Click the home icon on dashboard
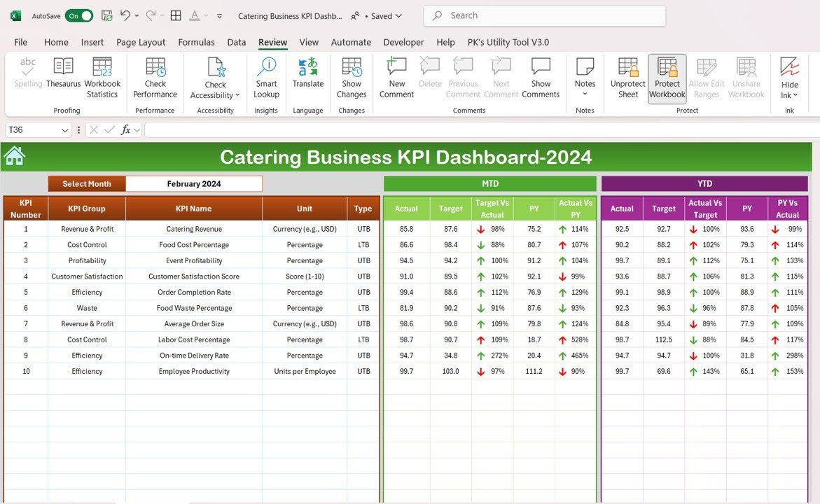This screenshot has height=504, width=820. (x=14, y=156)
